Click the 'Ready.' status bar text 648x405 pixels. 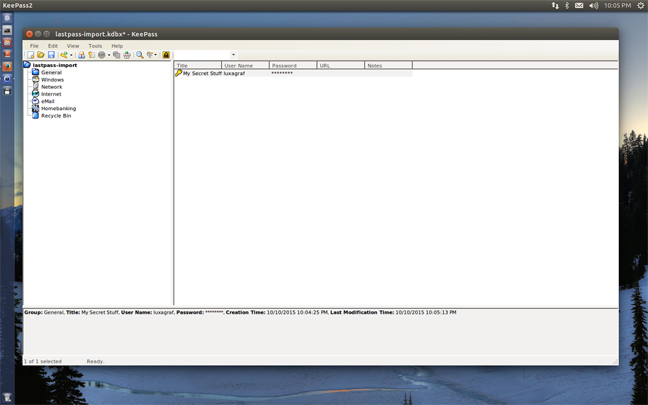[95, 361]
